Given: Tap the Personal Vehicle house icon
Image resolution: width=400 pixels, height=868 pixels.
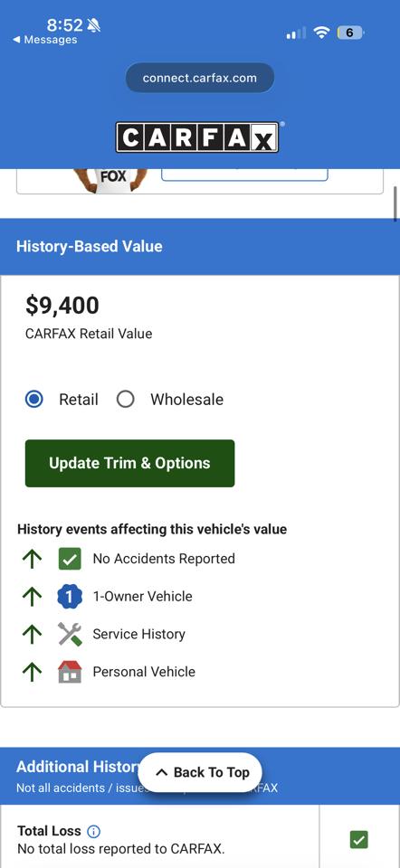Looking at the screenshot, I should coord(70,672).
